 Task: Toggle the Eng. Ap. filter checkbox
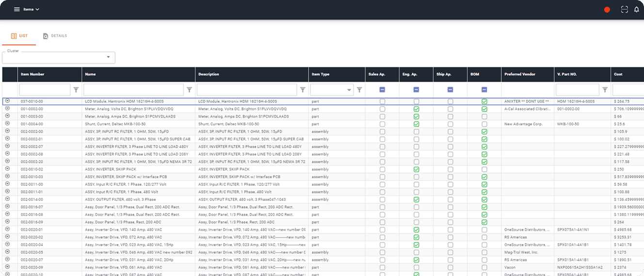416,90
